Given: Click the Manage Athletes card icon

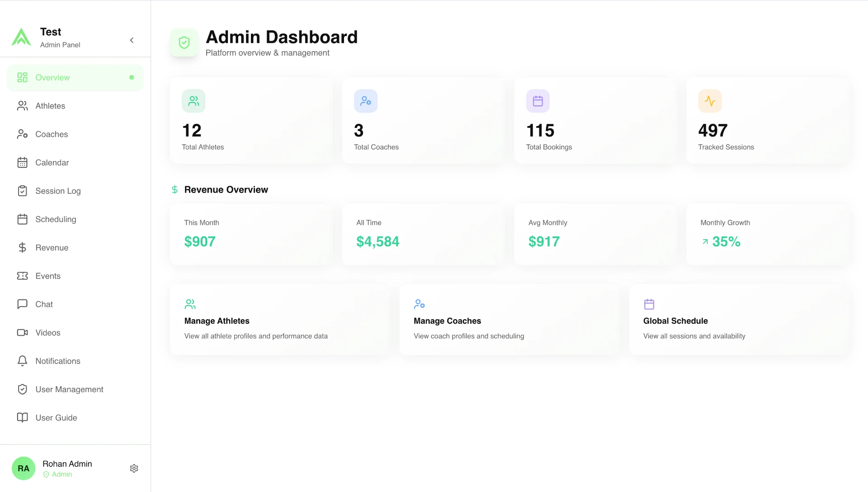Looking at the screenshot, I should point(190,304).
